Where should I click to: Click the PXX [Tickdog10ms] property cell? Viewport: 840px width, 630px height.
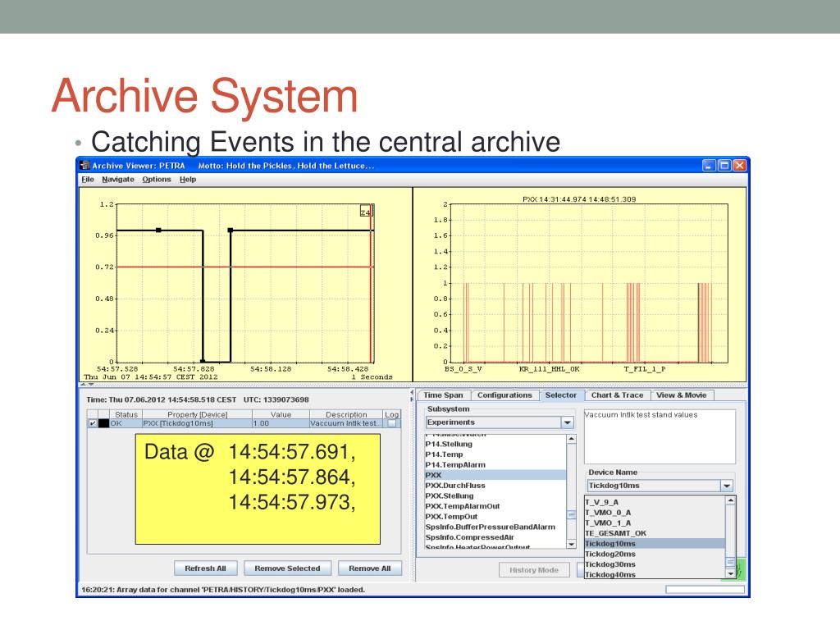coord(197,423)
